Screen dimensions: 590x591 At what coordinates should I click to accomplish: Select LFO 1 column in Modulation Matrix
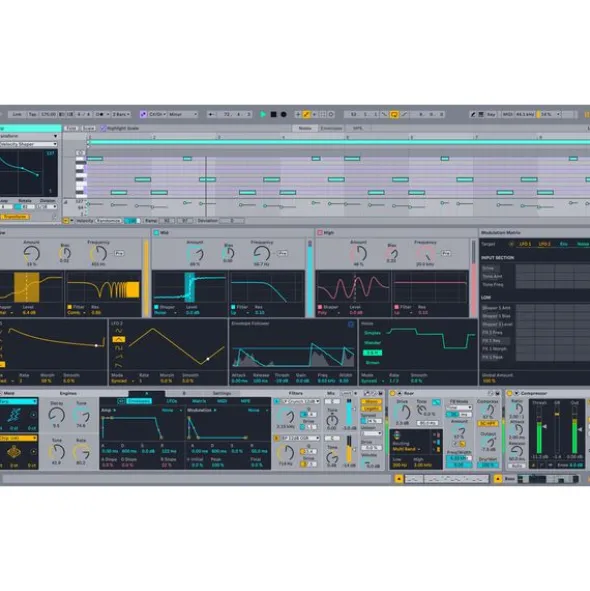point(525,244)
